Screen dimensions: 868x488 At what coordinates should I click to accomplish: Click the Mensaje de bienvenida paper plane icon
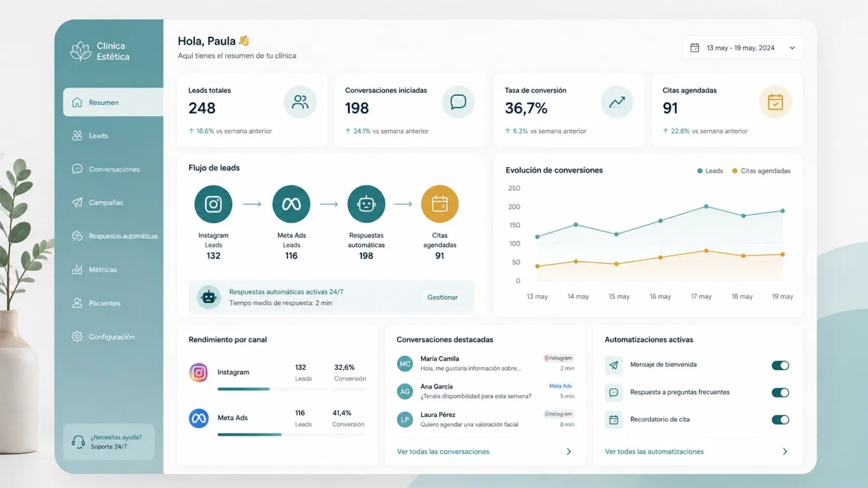(x=614, y=365)
